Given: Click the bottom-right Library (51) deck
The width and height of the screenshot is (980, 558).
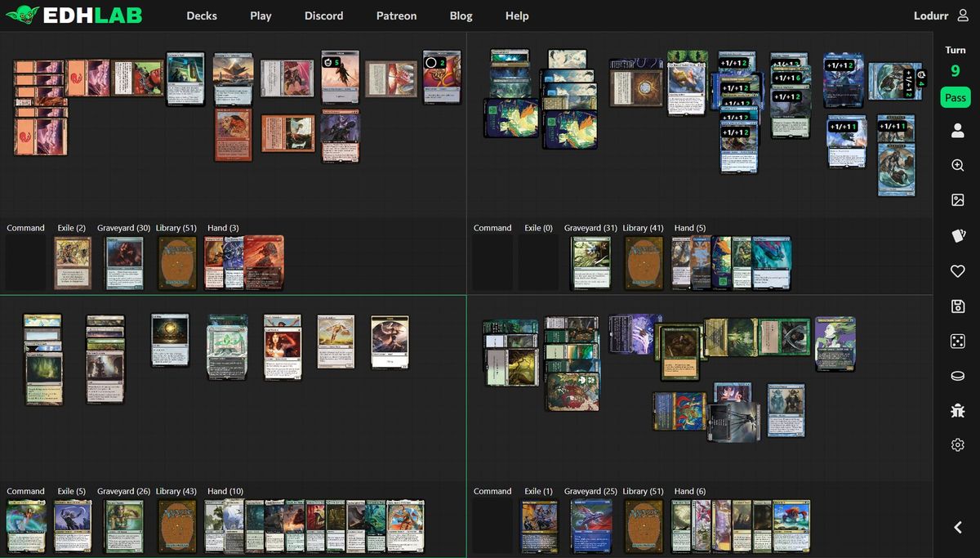Looking at the screenshot, I should 644,526.
